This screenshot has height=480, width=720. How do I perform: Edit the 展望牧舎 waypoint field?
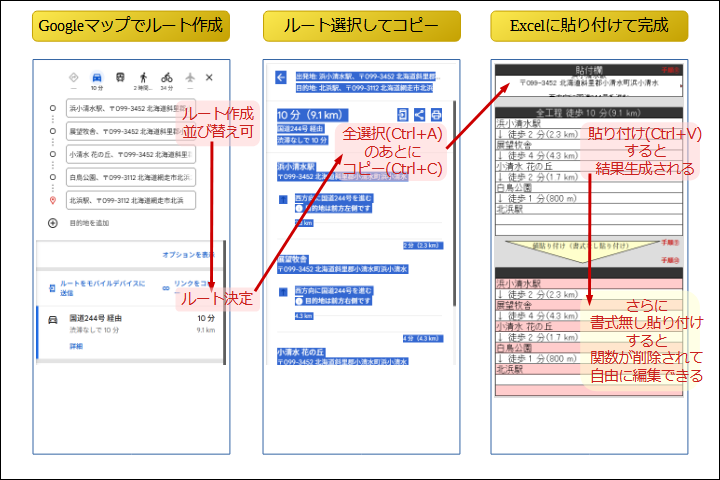[131, 131]
